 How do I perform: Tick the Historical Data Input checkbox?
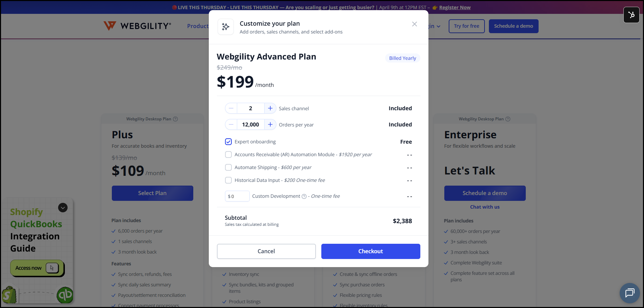(x=228, y=180)
